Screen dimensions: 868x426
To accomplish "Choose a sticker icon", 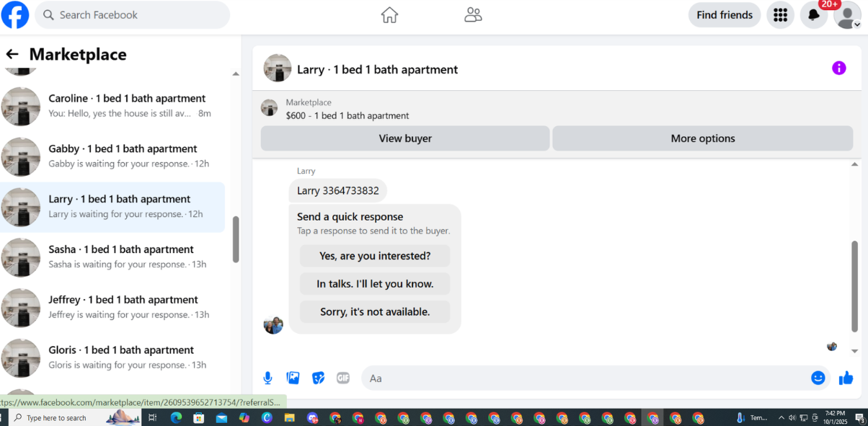I will coord(318,378).
